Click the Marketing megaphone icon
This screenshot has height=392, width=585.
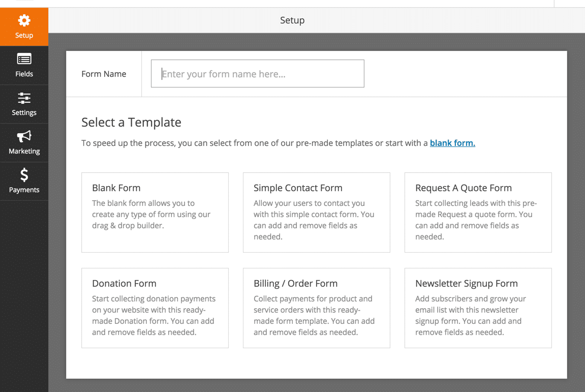(24, 136)
